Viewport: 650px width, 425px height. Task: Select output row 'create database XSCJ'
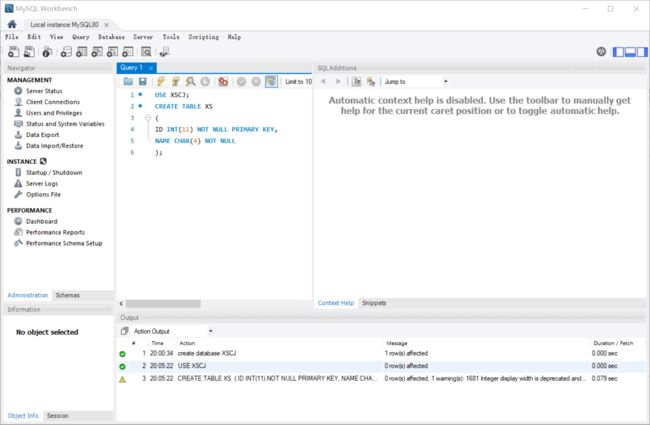[x=381, y=353]
